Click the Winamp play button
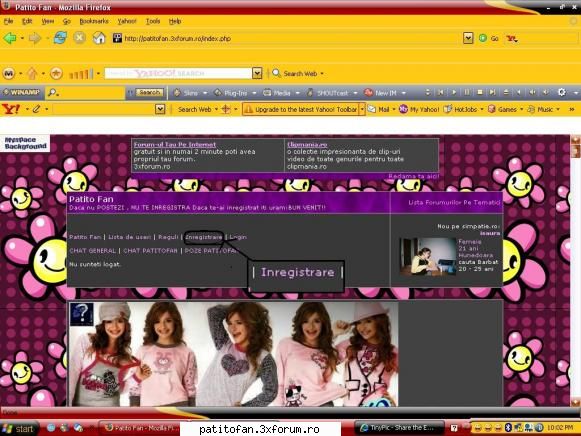 click(x=454, y=92)
